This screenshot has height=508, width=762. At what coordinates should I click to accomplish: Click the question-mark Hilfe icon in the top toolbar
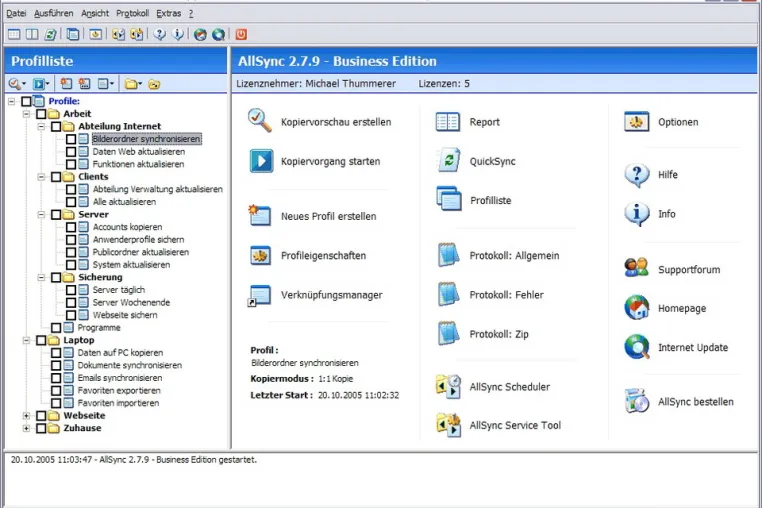(159, 34)
